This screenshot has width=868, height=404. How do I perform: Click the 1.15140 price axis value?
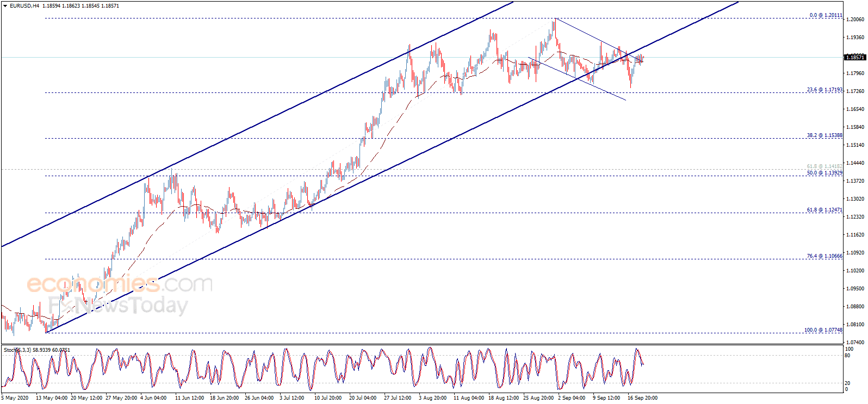point(855,145)
